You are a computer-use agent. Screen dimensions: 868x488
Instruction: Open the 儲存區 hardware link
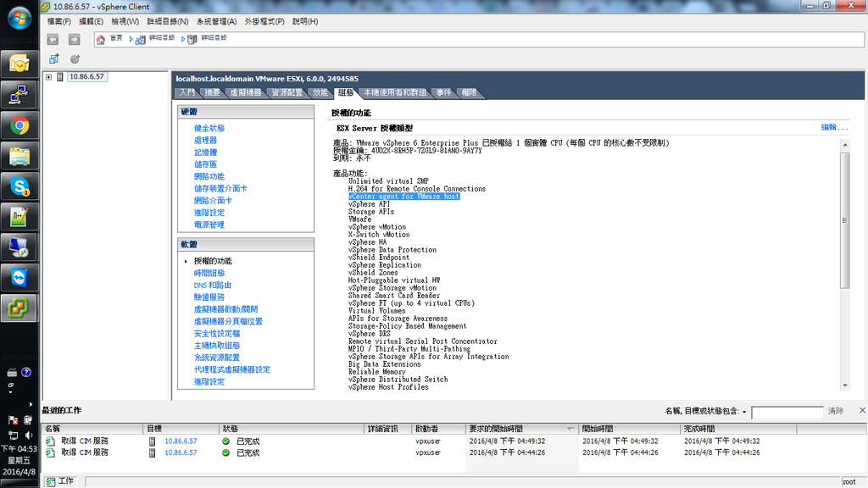205,164
